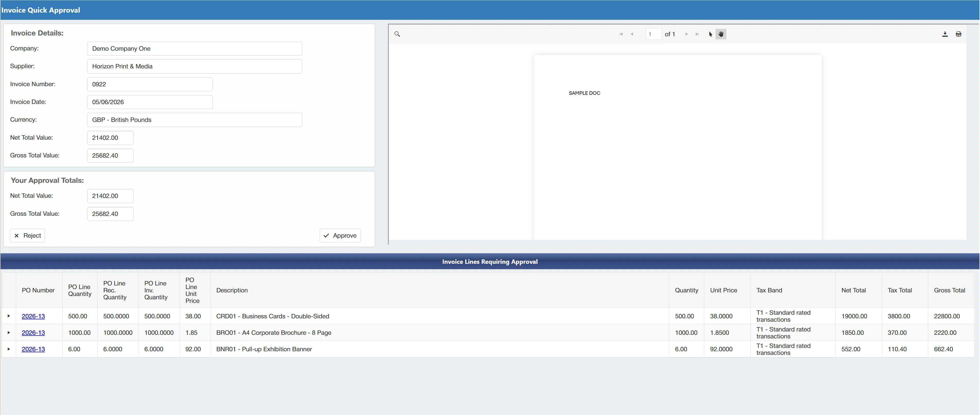This screenshot has height=415, width=980.
Task: Open PO 2026-13 link in Business Cards row
Action: (33, 316)
